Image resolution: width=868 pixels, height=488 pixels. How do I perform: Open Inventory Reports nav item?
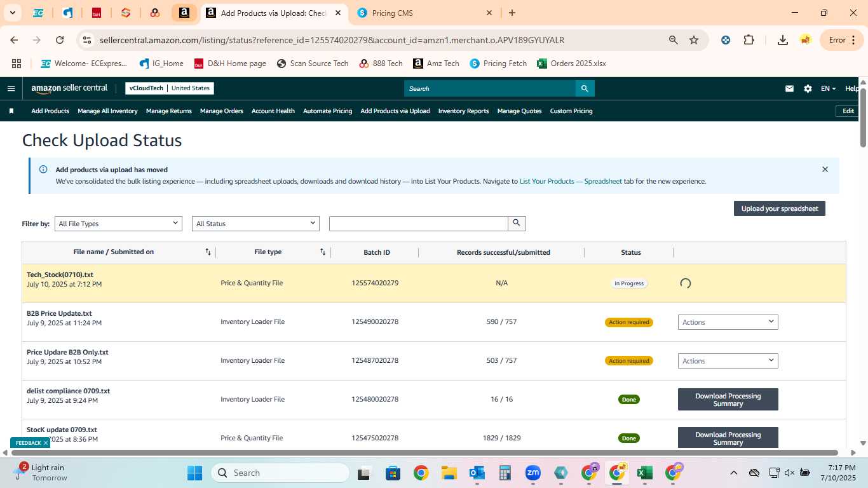pyautogui.click(x=464, y=111)
